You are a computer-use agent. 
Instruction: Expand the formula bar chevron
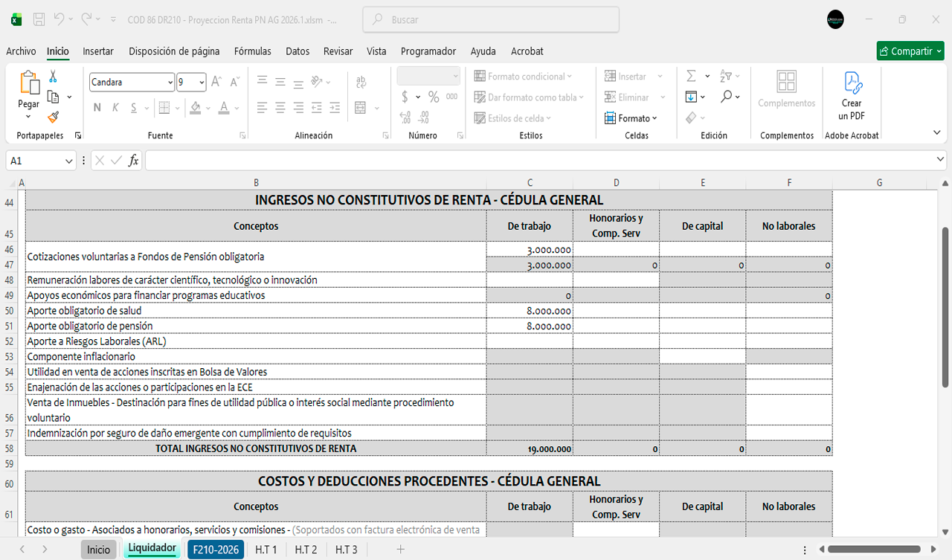point(941,161)
